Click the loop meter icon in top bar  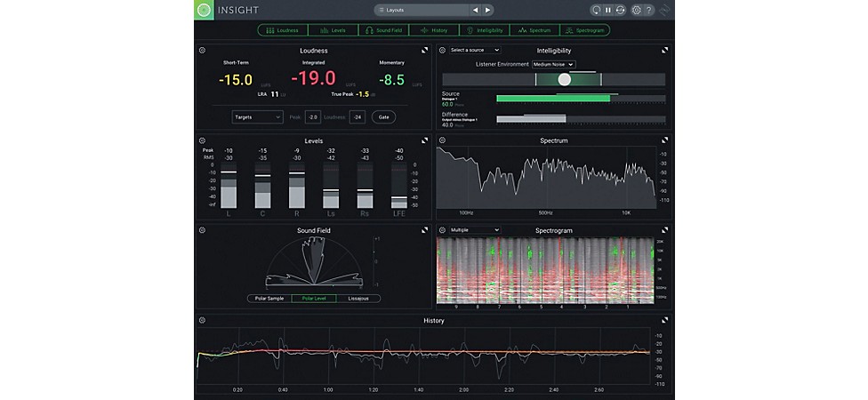click(596, 10)
